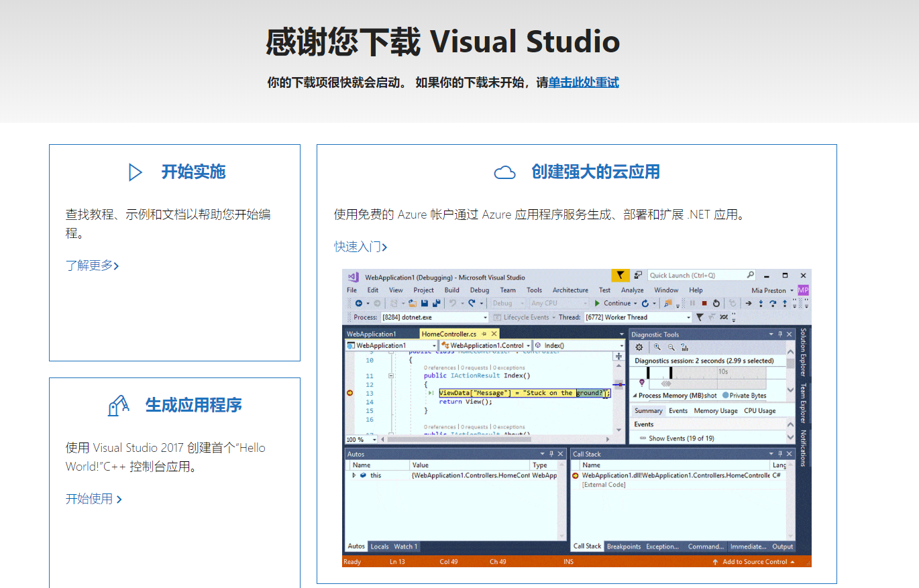Viewport: 919px width, 588px height.
Task: Click the Quick Launch search box
Action: 698,275
